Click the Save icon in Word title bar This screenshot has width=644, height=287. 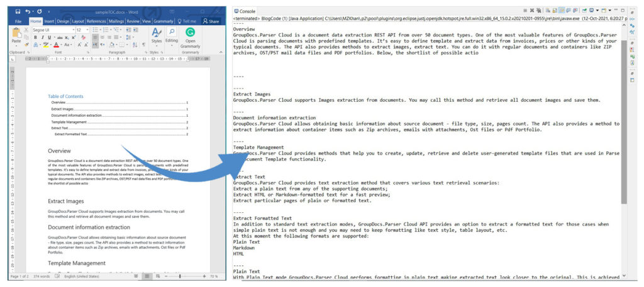point(18,11)
